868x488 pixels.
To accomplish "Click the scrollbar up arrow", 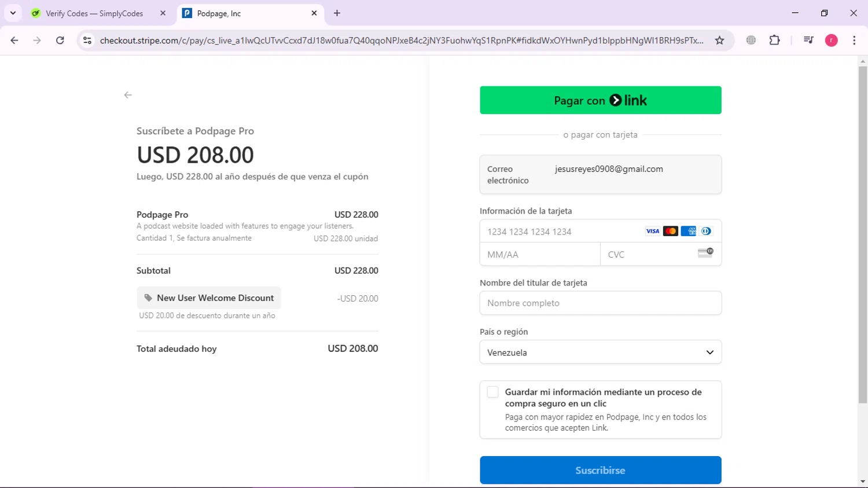I will pyautogui.click(x=863, y=61).
